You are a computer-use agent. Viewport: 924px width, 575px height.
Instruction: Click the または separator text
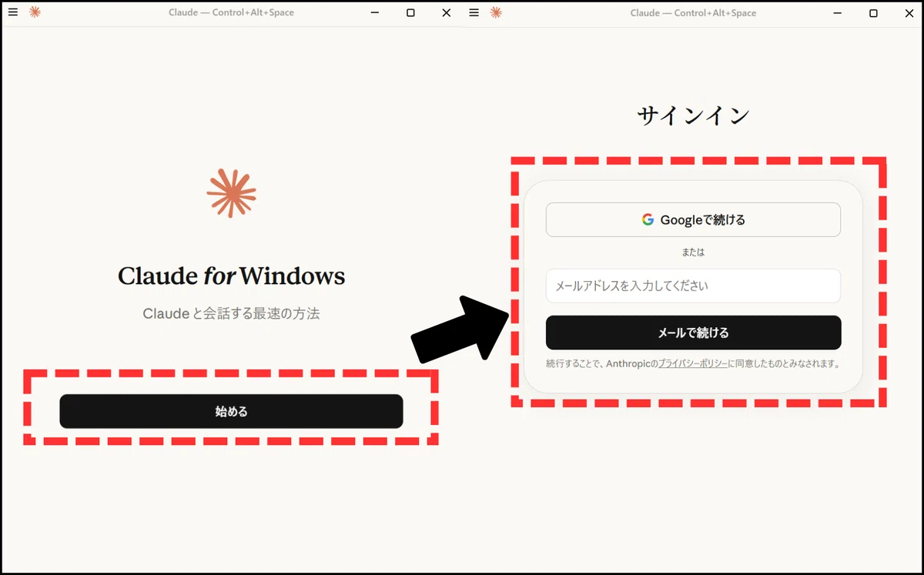693,252
